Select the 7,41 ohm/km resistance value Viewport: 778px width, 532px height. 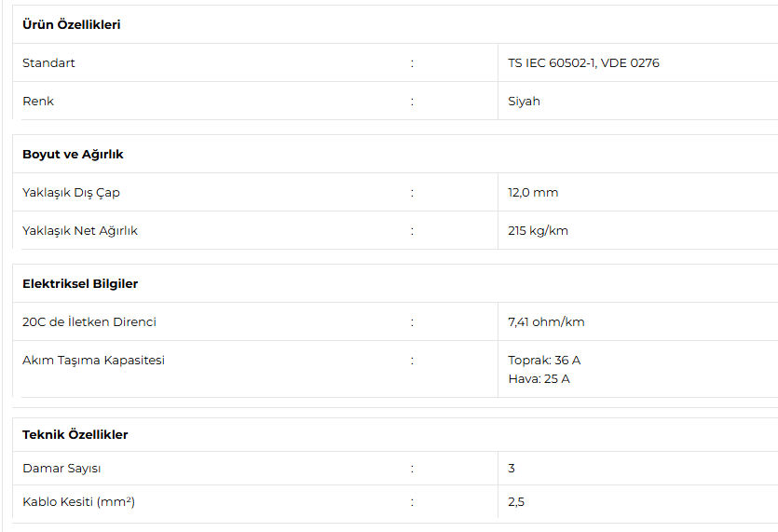point(546,322)
